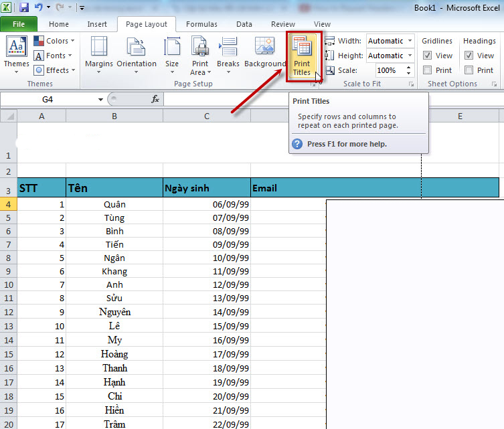The width and height of the screenshot is (504, 429).
Task: Switch to the Data tab
Action: click(x=244, y=24)
